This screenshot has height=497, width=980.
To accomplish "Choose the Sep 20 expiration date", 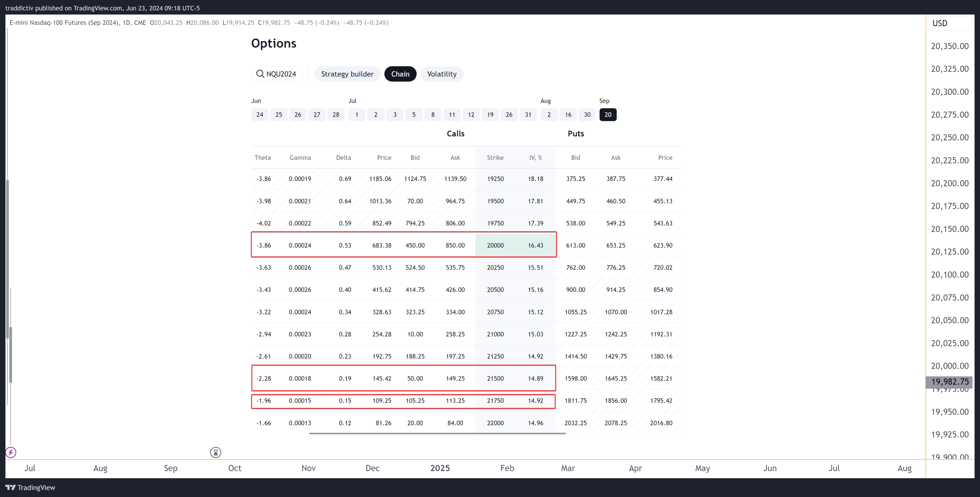I will (608, 115).
